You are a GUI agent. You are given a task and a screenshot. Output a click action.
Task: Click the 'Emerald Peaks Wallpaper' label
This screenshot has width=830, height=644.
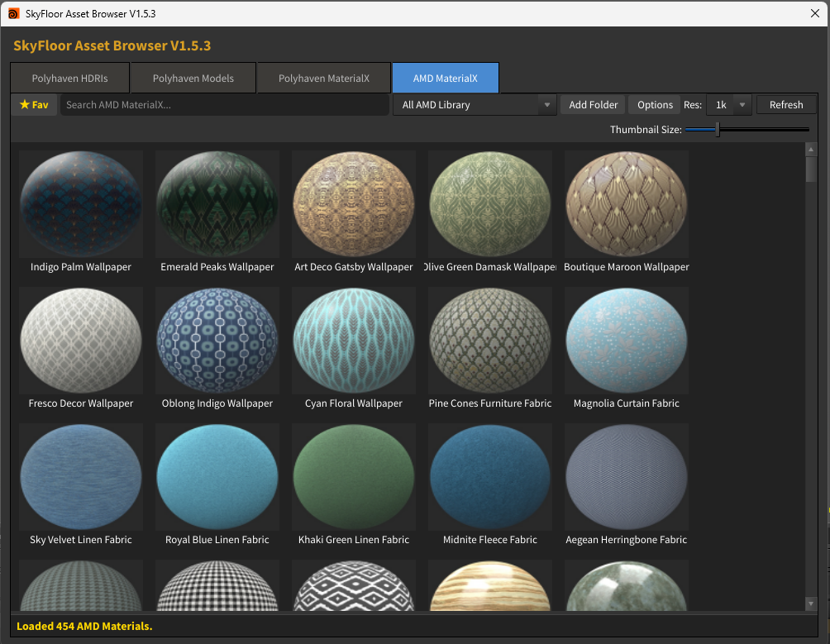coord(217,267)
